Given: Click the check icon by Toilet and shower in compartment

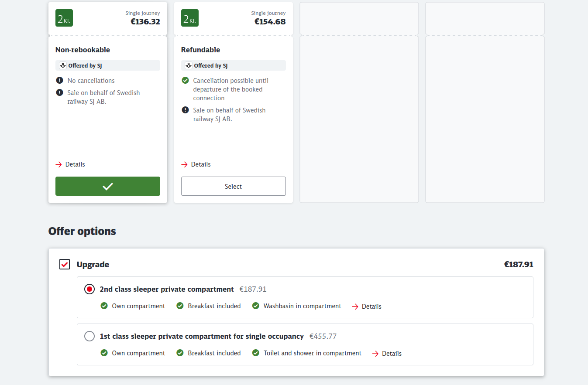Looking at the screenshot, I should click(256, 353).
